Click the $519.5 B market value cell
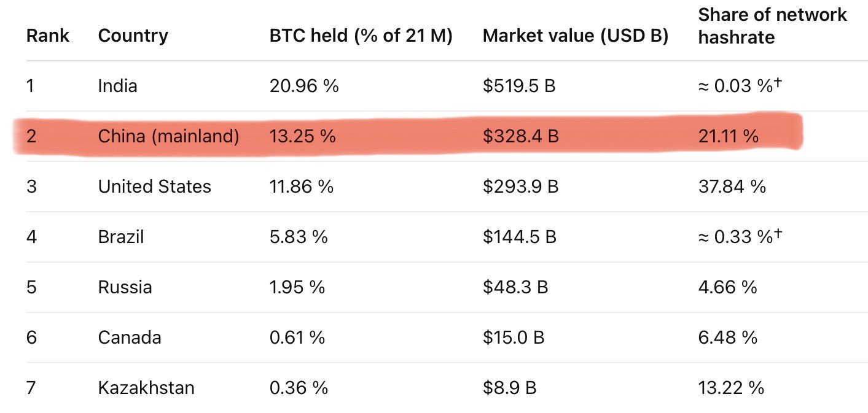Image resolution: width=868 pixels, height=413 pixels. (518, 86)
